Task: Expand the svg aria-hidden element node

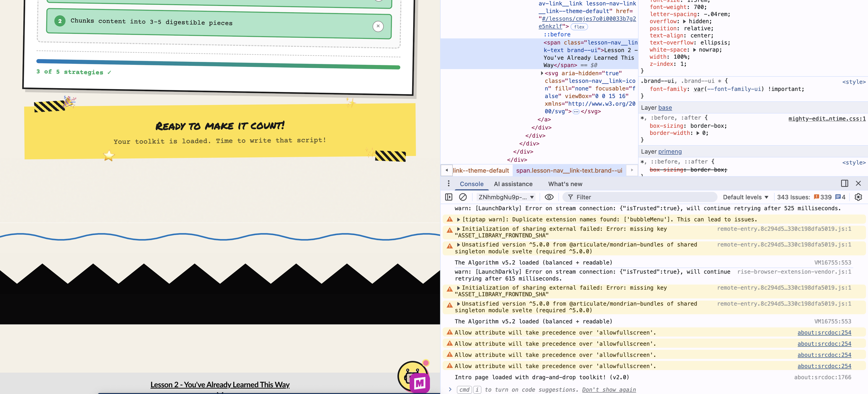Action: pos(542,73)
